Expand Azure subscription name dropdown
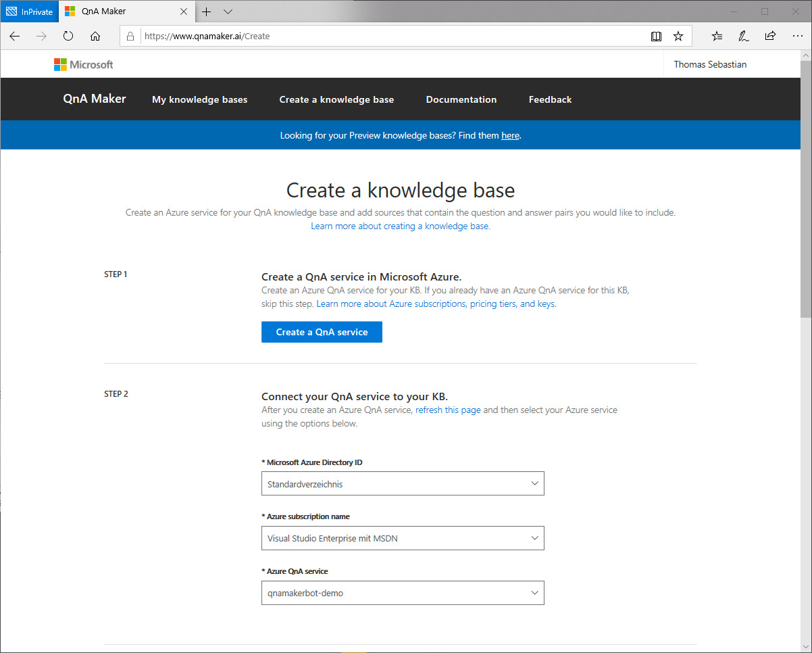The image size is (812, 653). pos(403,538)
